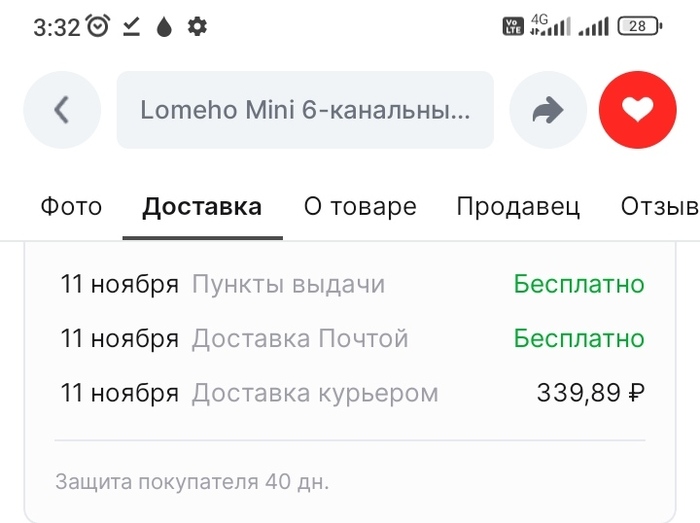Tap the download checkmark status icon
This screenshot has width=700, height=523.
pyautogui.click(x=131, y=27)
